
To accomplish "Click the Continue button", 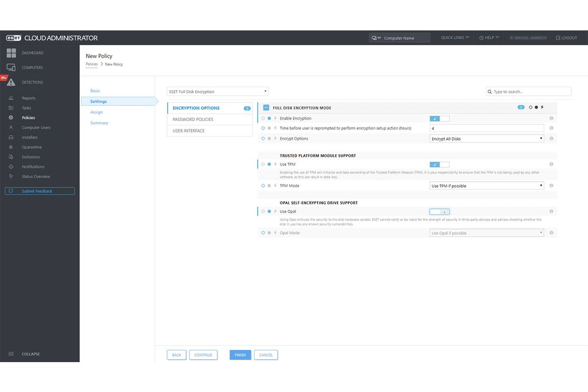I will (203, 355).
